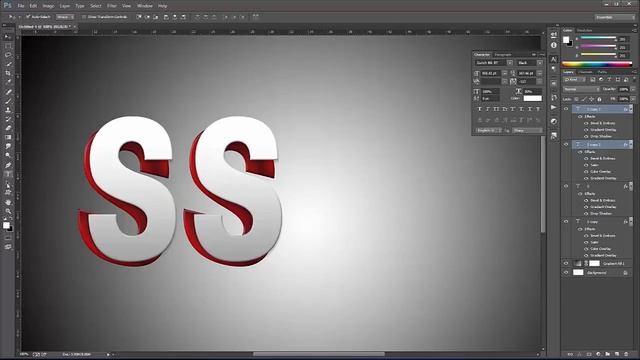Click the fx button on S copy layer
The image size is (640, 360).
(625, 222)
